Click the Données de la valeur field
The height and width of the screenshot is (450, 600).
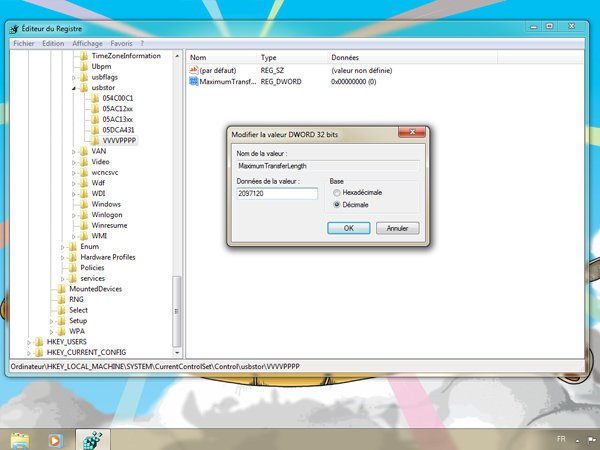277,194
